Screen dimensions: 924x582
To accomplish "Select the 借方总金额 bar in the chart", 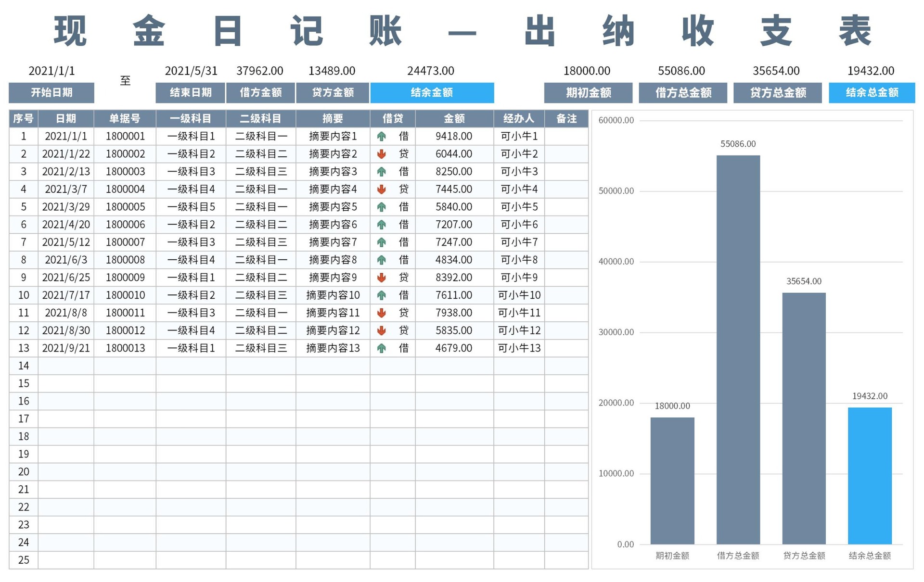I will 738,350.
